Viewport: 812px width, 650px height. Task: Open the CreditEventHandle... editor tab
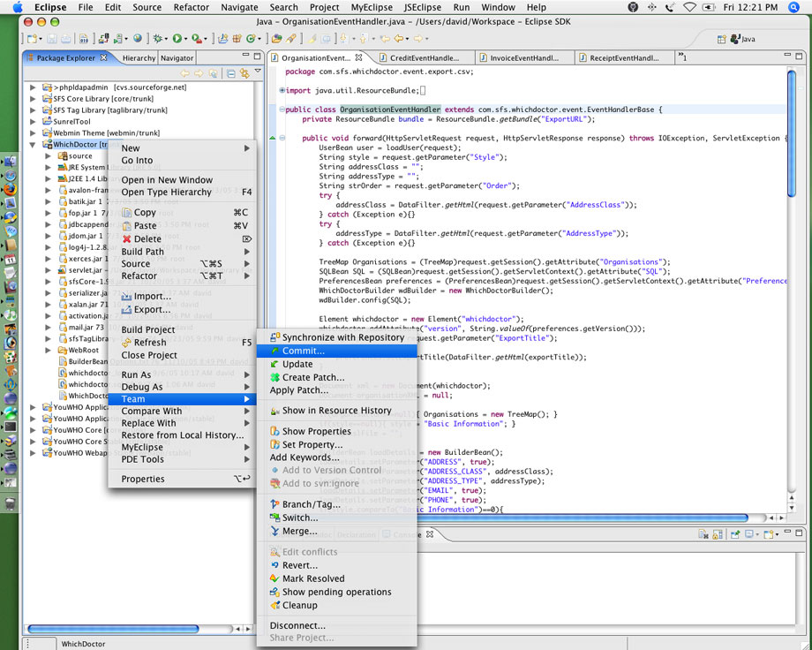coord(424,58)
